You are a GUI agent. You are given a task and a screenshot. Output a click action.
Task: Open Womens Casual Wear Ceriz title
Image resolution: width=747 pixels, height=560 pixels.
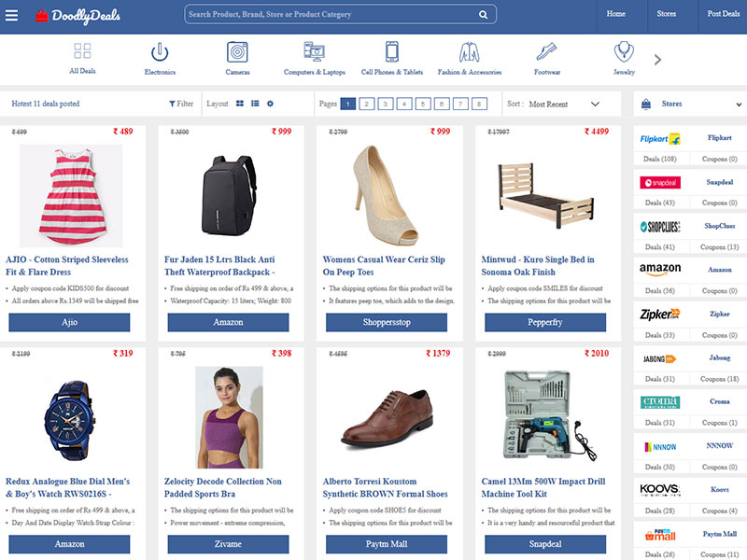click(x=384, y=266)
